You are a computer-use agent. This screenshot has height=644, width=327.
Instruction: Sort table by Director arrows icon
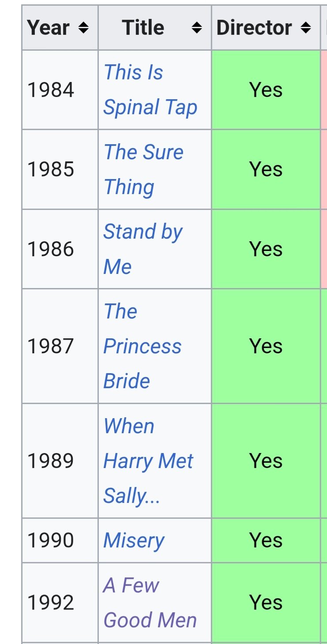coord(305,28)
